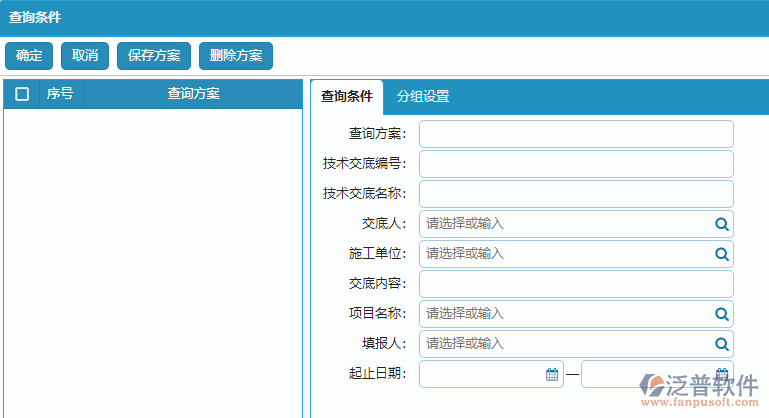Viewport: 769px width, 418px height.
Task: Open search lookup for 交底人
Action: coord(721,224)
